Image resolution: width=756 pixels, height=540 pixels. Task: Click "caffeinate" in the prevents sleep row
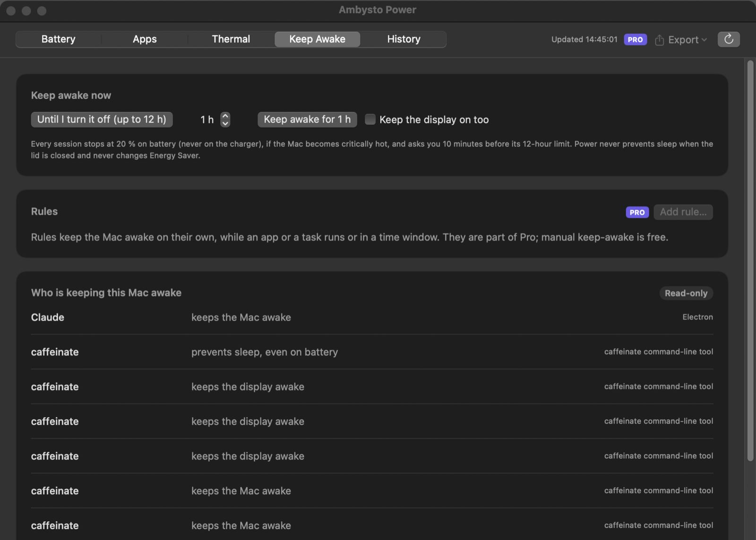pyautogui.click(x=55, y=352)
